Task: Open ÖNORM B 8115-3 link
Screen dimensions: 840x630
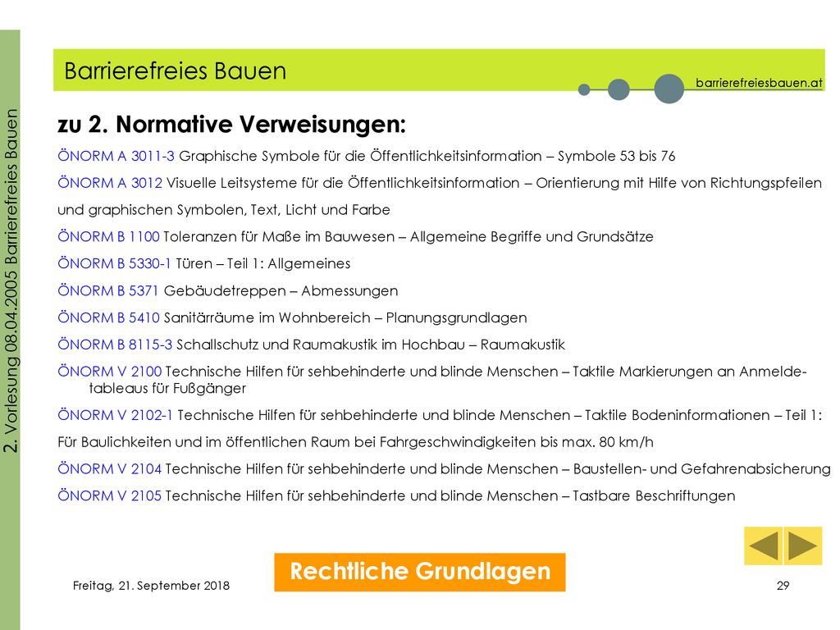Action: coord(115,344)
